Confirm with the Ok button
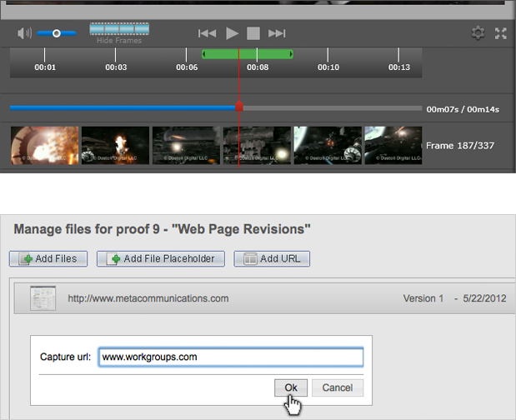 (x=291, y=387)
